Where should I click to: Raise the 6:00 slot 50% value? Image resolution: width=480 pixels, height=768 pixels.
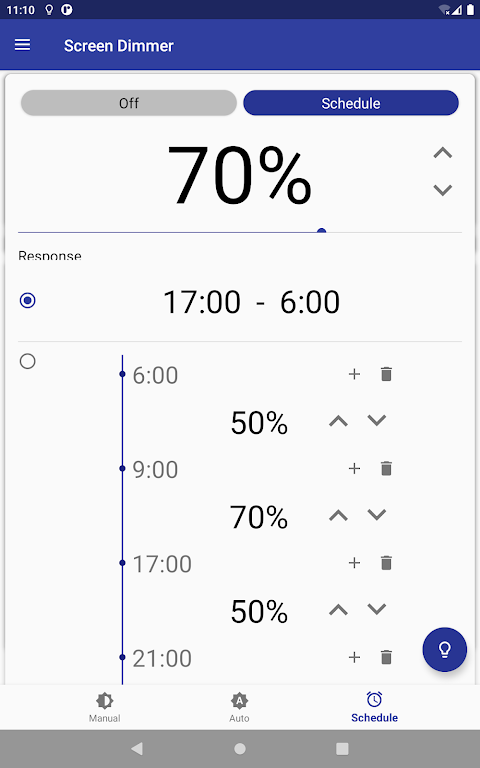pos(338,421)
